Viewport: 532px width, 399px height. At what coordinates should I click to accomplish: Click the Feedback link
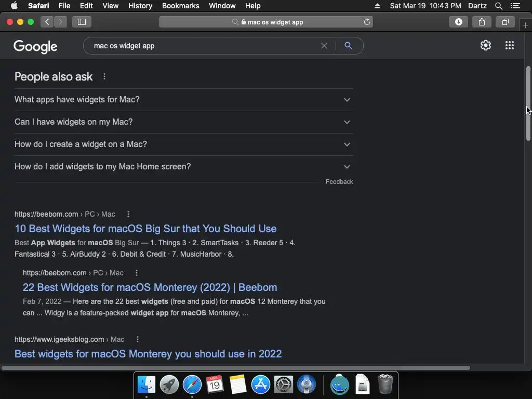tap(339, 182)
